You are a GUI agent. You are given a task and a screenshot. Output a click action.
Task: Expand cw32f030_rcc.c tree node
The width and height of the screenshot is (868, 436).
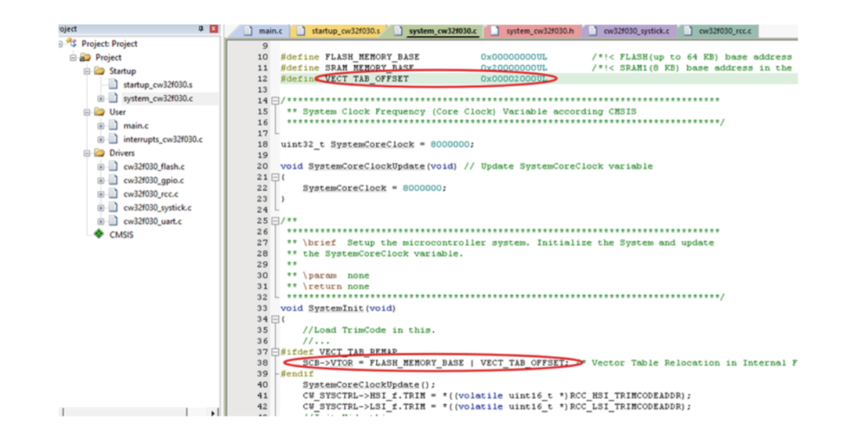100,194
